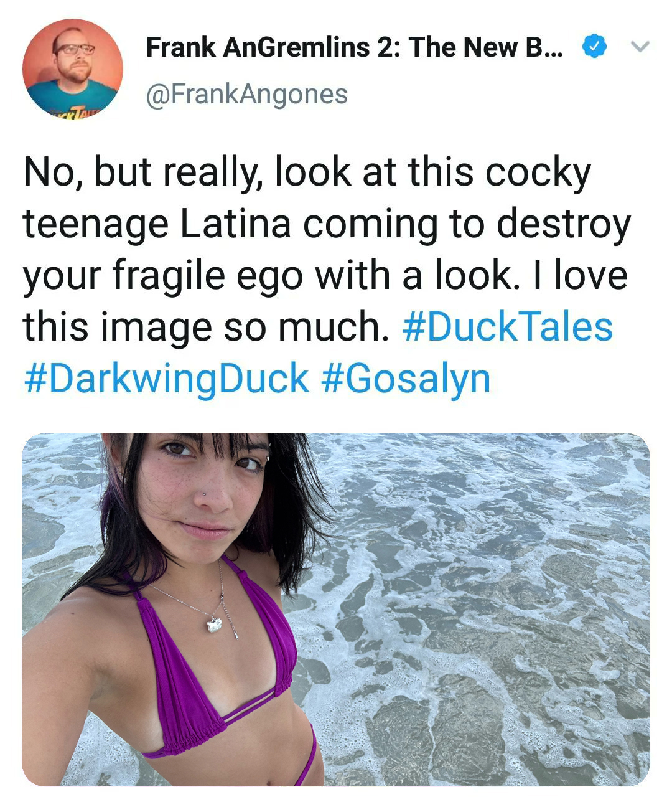Go to the user page via the gray handle
This screenshot has height=802, width=672.
(x=246, y=95)
